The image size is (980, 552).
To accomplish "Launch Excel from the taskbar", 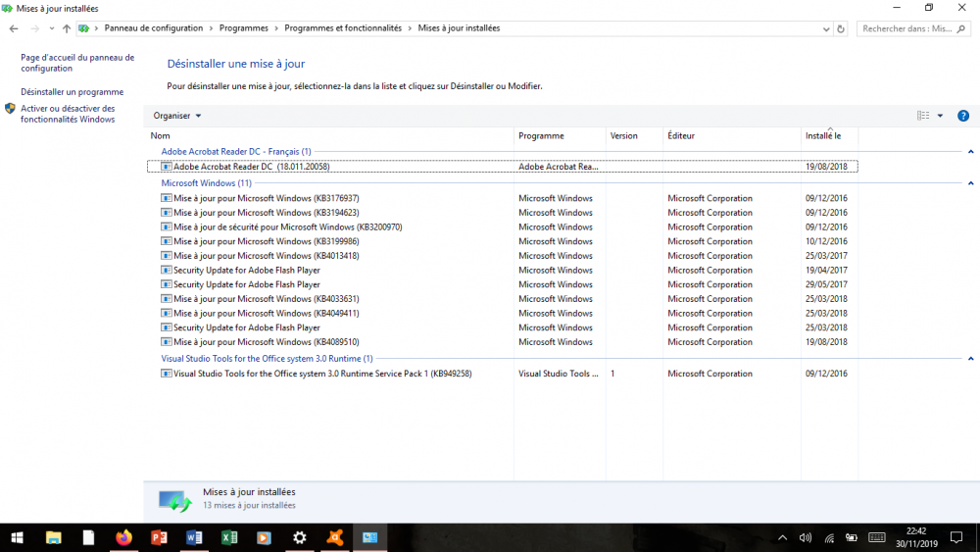I will click(x=228, y=537).
